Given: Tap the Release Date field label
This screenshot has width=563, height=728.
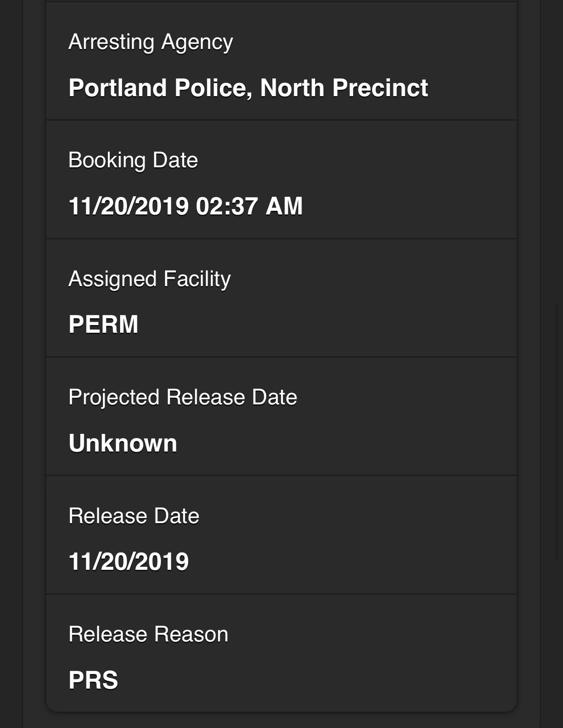Looking at the screenshot, I should (x=134, y=516).
